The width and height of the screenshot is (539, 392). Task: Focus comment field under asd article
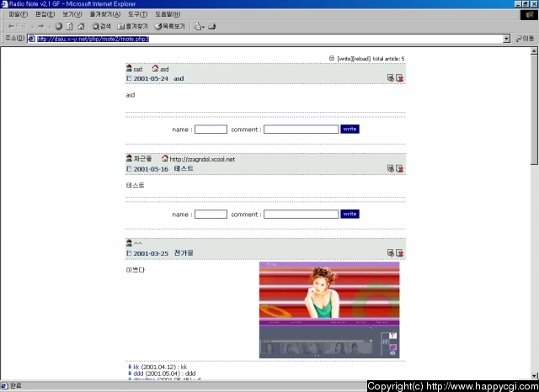[x=302, y=129]
